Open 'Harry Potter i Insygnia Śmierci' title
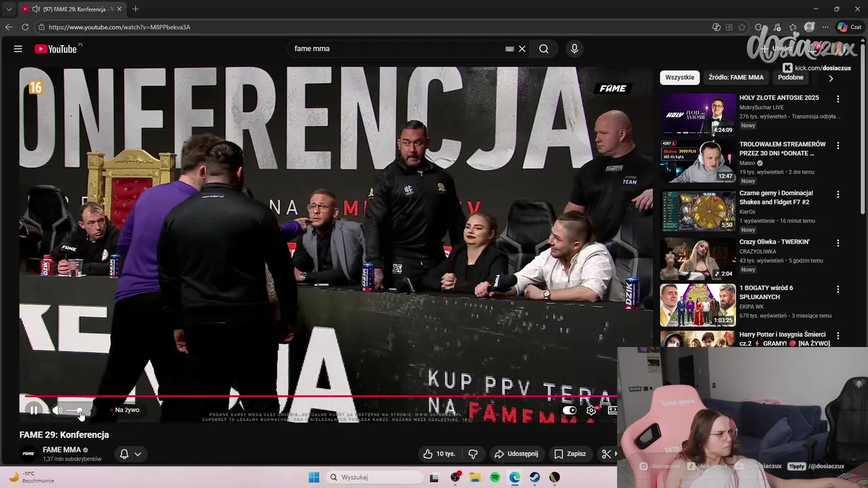Viewport: 868px width, 488px height. (784, 339)
